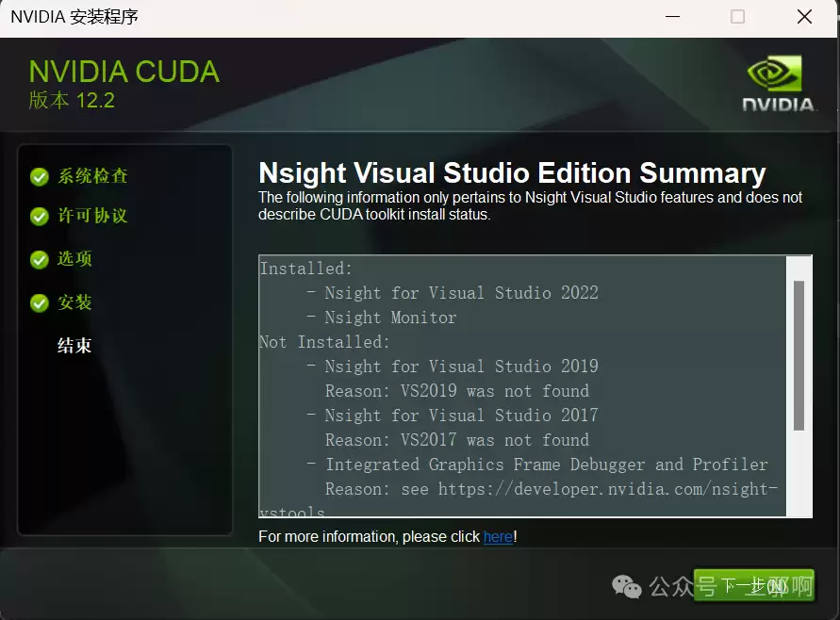840x620 pixels.
Task: Click the 'NVIDIA CUDA' product heading
Action: click(x=124, y=72)
